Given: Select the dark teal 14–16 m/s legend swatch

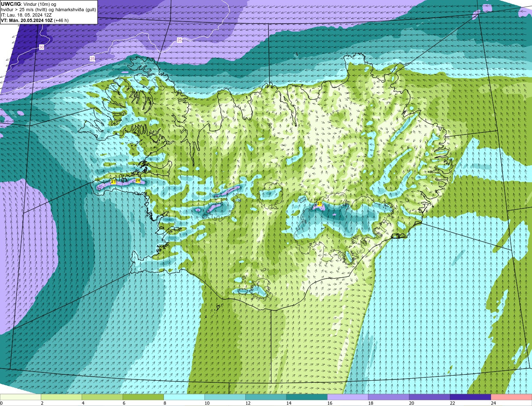Looking at the screenshot, I should tap(307, 397).
